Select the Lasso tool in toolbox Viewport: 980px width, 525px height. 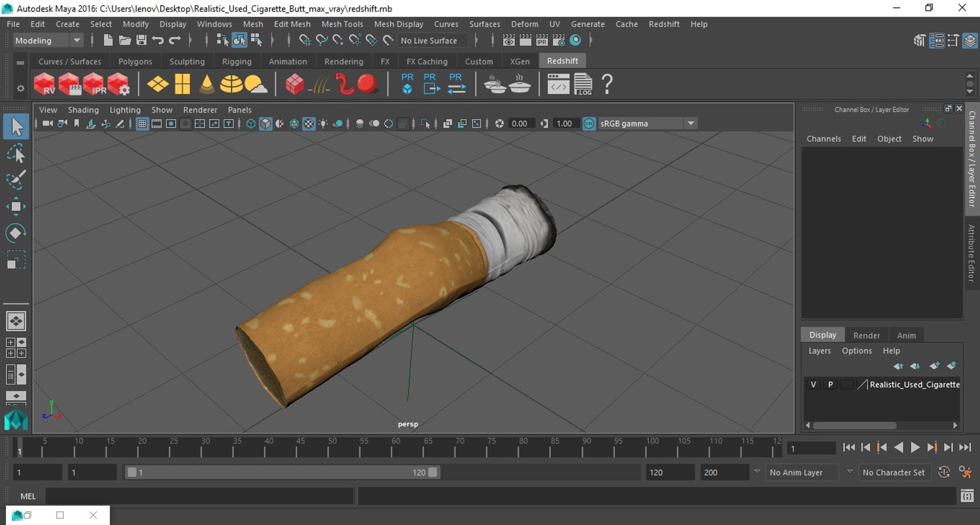click(x=16, y=153)
